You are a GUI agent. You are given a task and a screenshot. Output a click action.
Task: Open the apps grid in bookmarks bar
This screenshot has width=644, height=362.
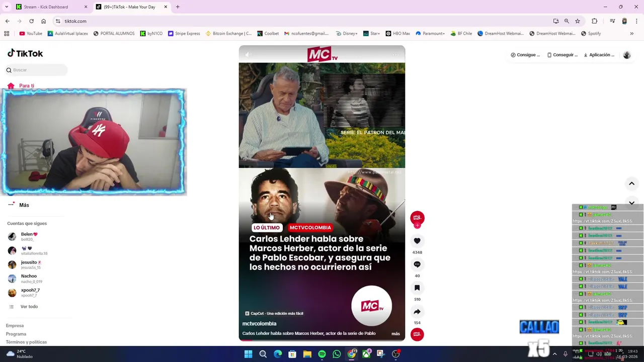pos(7,34)
